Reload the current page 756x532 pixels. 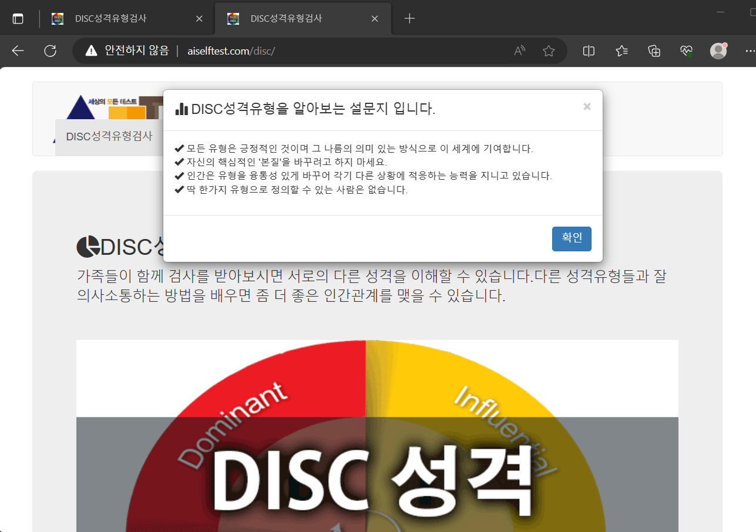[50, 50]
